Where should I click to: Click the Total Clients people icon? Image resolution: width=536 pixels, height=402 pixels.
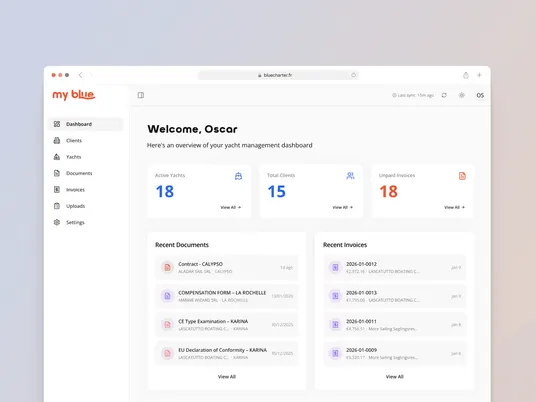pos(350,176)
